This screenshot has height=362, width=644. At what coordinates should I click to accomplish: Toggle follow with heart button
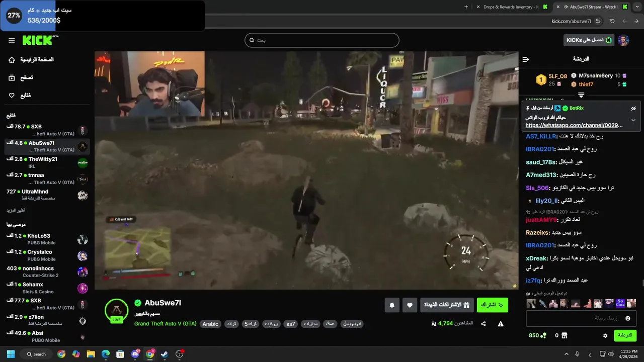click(x=410, y=305)
